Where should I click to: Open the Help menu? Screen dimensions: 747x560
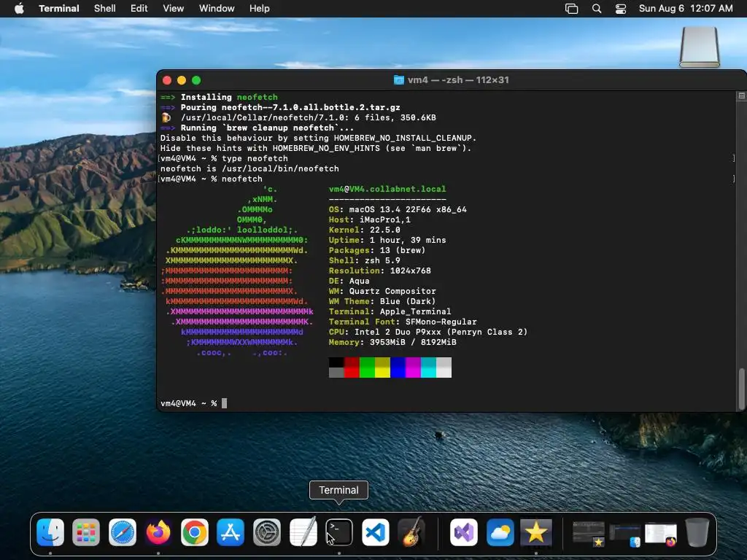click(x=260, y=9)
